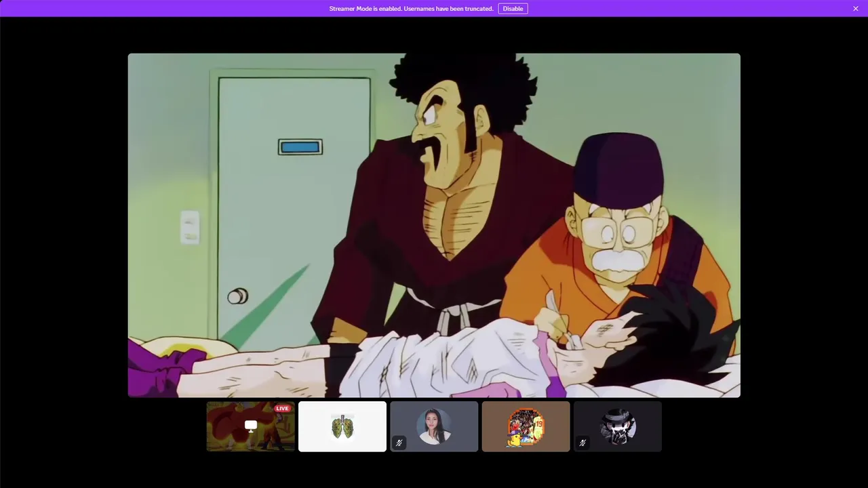
Task: Click the main shared stream video
Action: (434, 225)
